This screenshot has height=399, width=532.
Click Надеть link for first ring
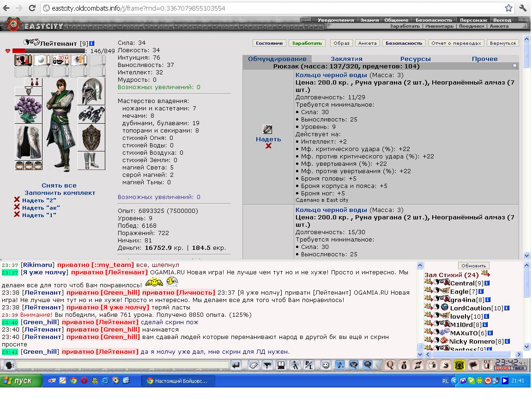[x=268, y=139]
